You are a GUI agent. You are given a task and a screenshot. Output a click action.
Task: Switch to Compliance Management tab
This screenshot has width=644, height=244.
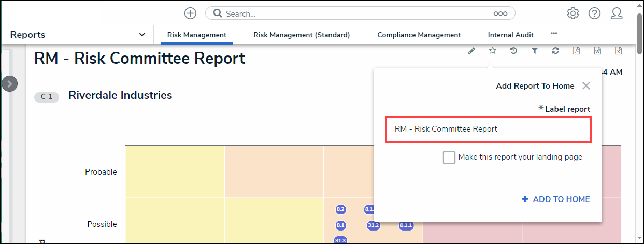(419, 35)
